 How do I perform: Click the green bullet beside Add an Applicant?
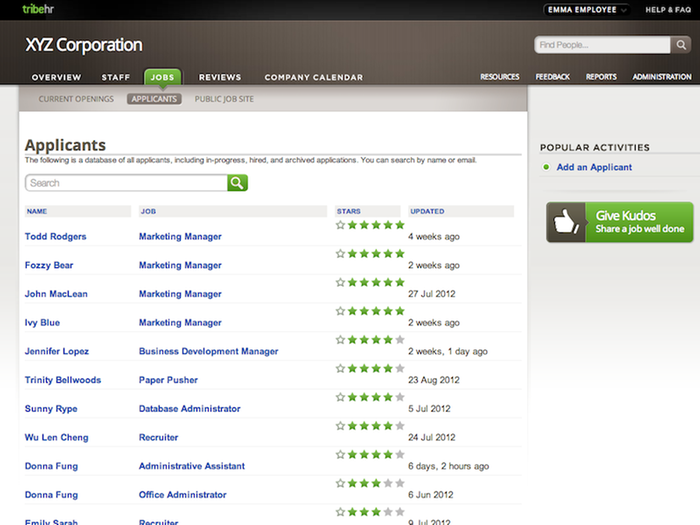pos(546,167)
